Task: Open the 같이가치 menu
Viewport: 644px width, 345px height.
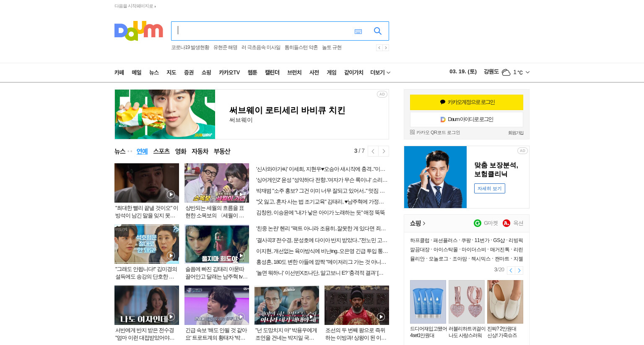Action: coord(354,72)
